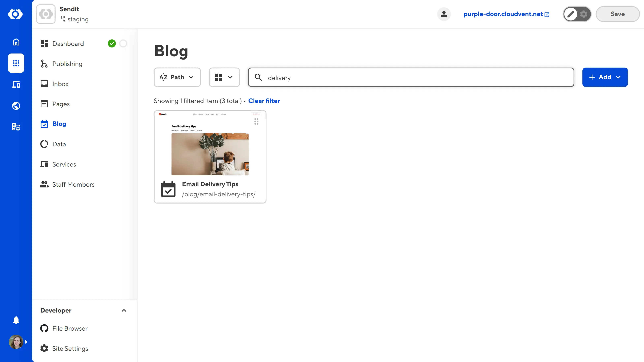
Task: Open notifications via the bell icon
Action: coord(16,320)
